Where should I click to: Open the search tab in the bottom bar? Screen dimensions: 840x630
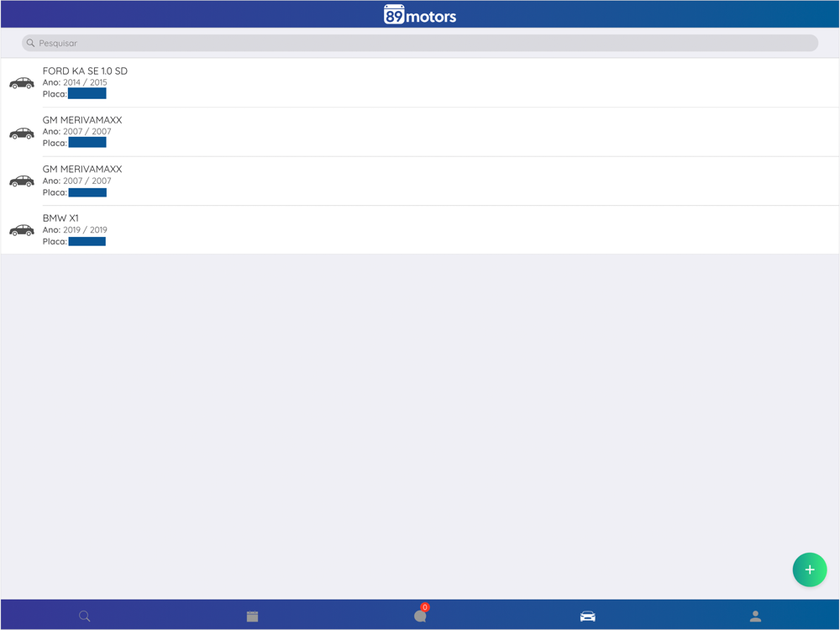pyautogui.click(x=85, y=616)
